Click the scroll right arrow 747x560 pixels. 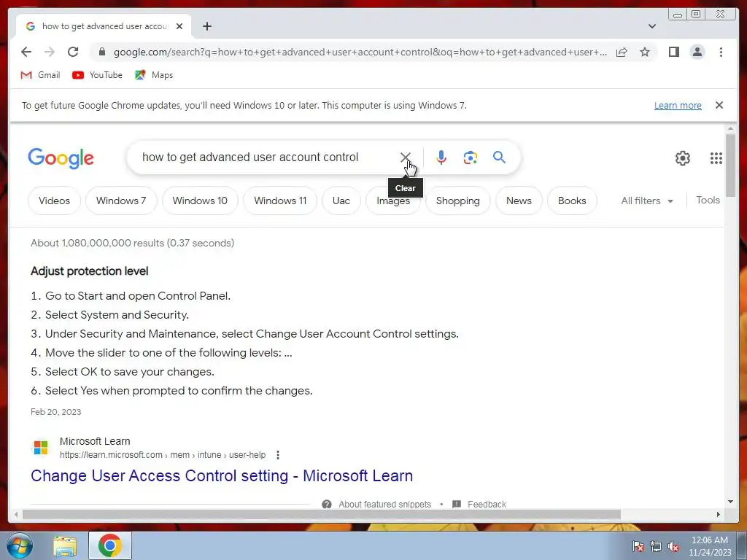[719, 514]
